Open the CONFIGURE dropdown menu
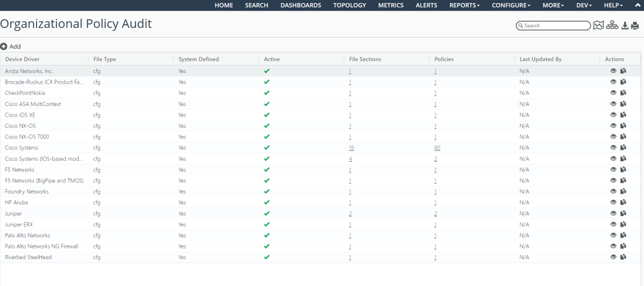The image size is (644, 286). [511, 5]
